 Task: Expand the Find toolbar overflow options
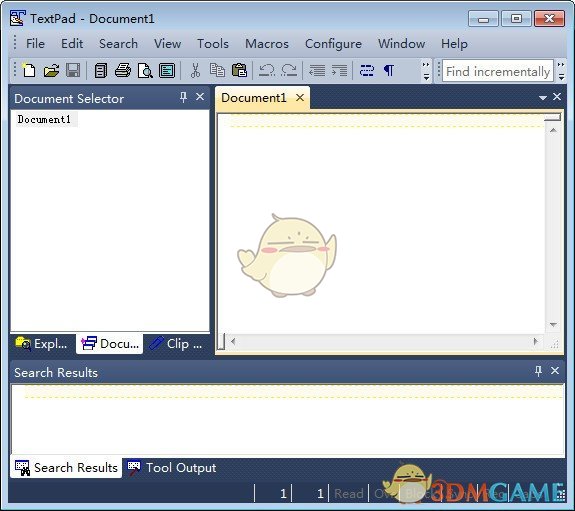point(561,71)
